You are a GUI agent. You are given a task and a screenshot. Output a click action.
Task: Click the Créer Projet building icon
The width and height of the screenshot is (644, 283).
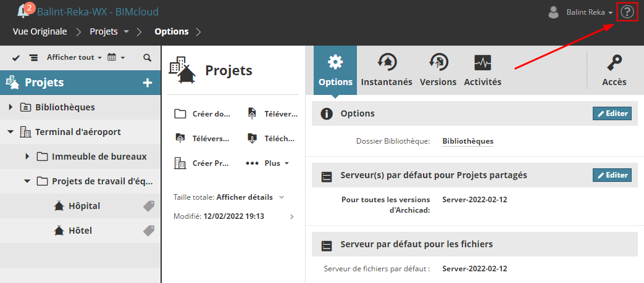click(180, 163)
